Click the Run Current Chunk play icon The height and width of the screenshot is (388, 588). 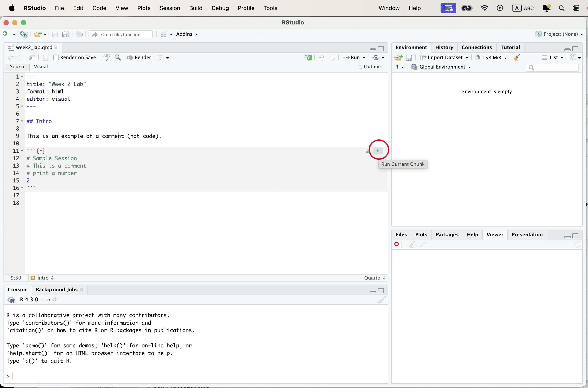pyautogui.click(x=378, y=151)
